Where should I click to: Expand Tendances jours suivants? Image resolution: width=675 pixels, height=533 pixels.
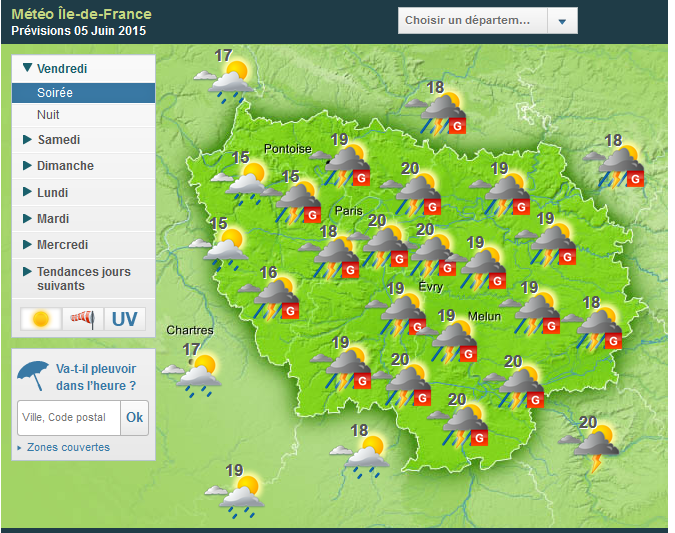pyautogui.click(x=84, y=279)
